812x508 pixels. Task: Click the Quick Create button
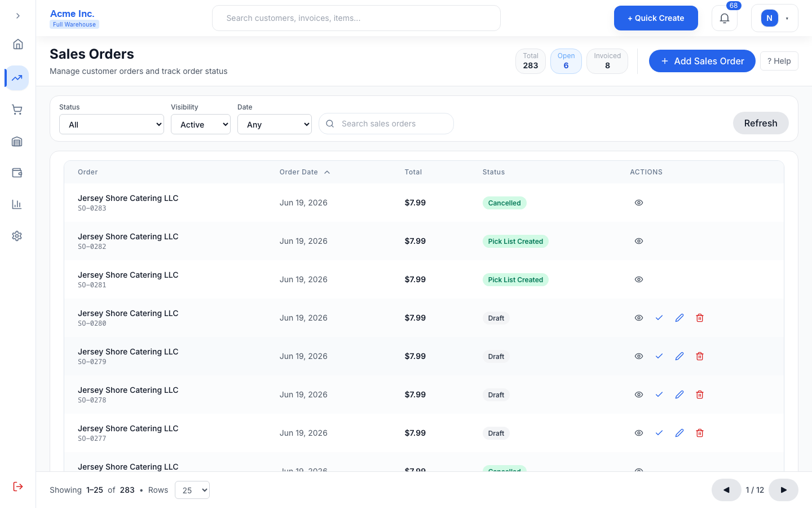656,18
